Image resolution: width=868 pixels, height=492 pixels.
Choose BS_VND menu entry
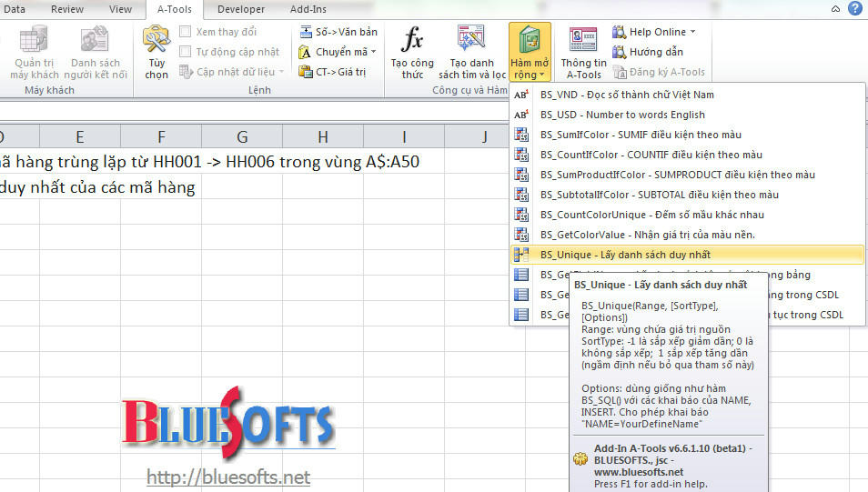626,95
